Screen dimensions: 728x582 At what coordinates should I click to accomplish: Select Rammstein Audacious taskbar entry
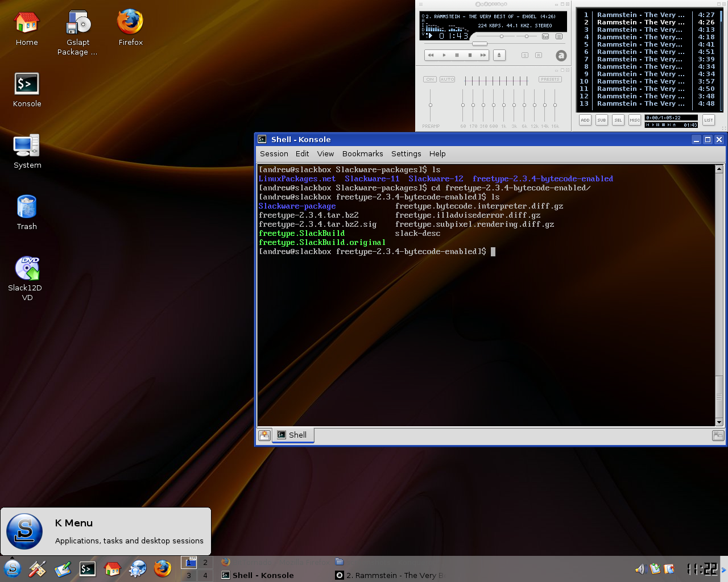[x=389, y=575]
